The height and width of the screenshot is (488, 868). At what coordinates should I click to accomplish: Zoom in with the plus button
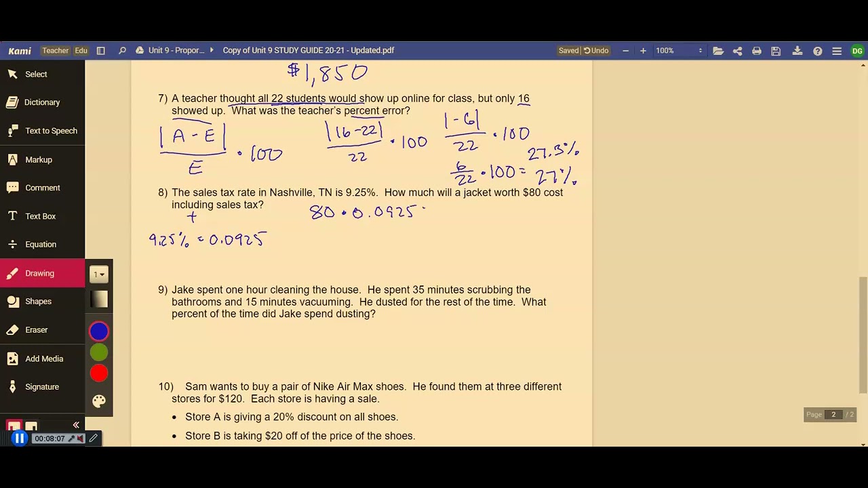tap(643, 51)
